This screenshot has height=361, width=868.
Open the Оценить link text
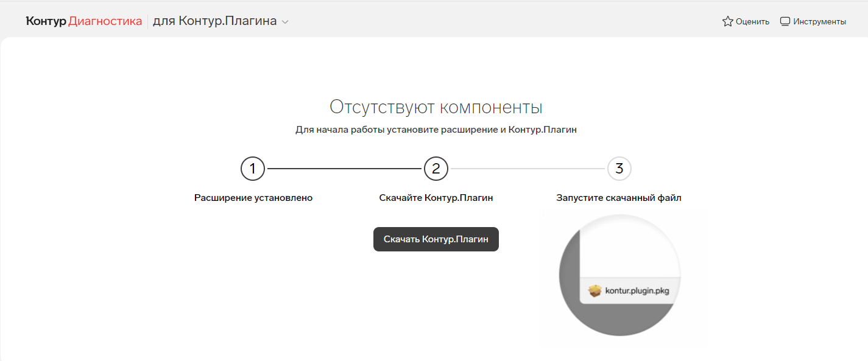pos(752,21)
